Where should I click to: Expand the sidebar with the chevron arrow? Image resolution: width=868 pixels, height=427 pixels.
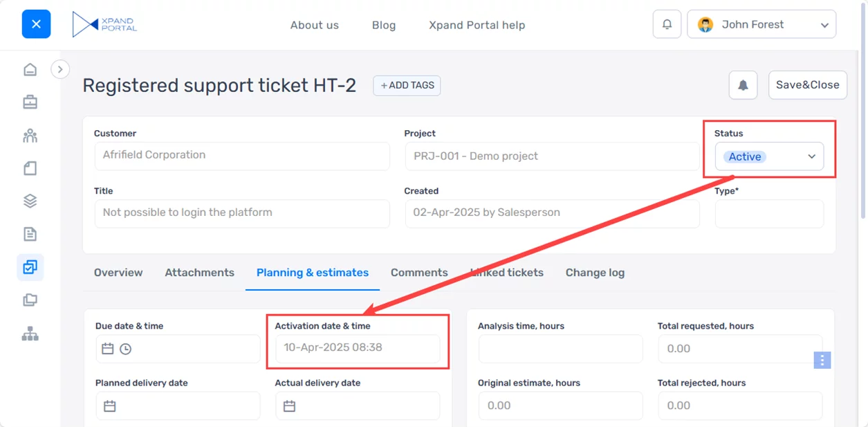tap(60, 69)
